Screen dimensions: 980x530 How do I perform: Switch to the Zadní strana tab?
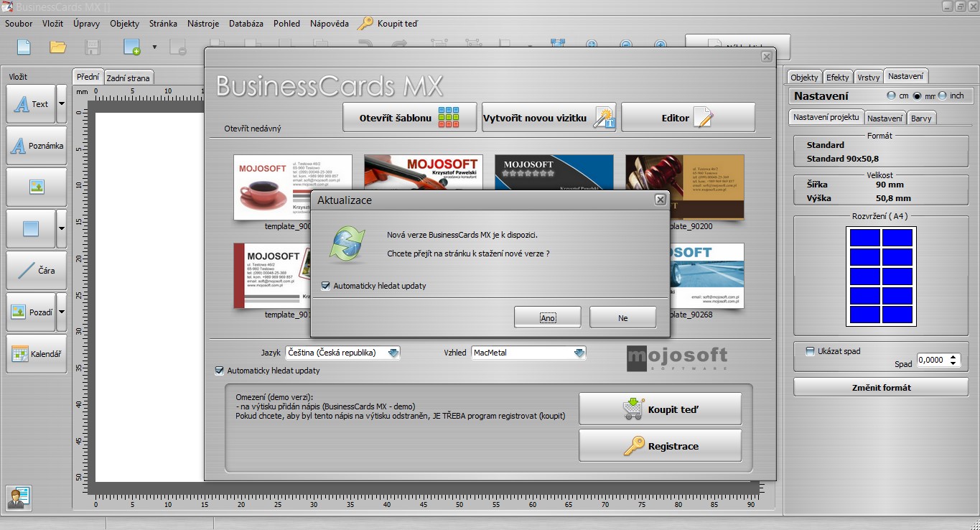point(129,78)
